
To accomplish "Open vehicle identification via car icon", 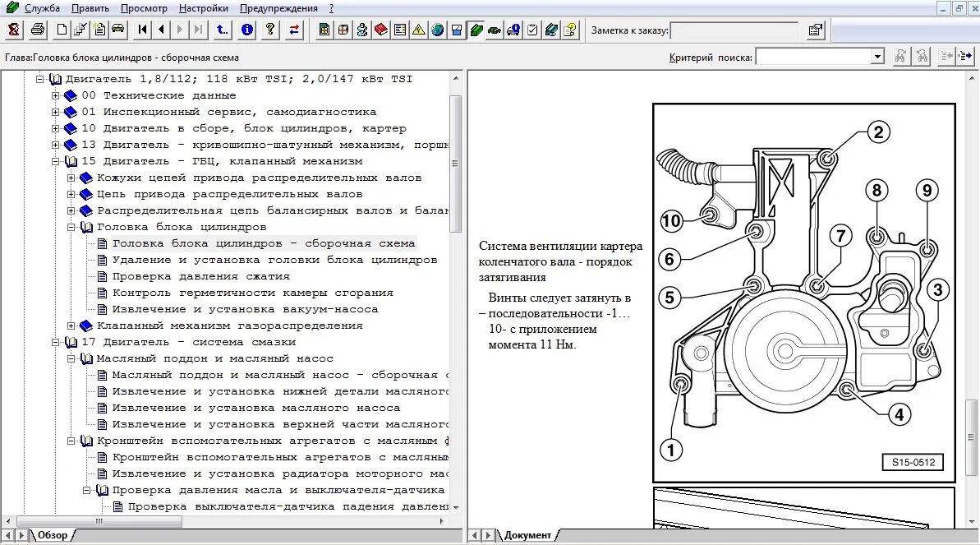I will (117, 30).
